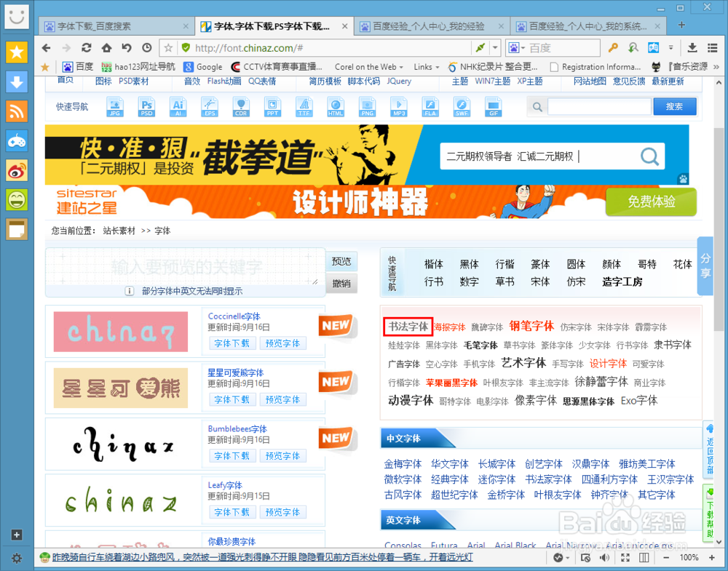Switch to 字体下载_百度搜索 tab

116,26
